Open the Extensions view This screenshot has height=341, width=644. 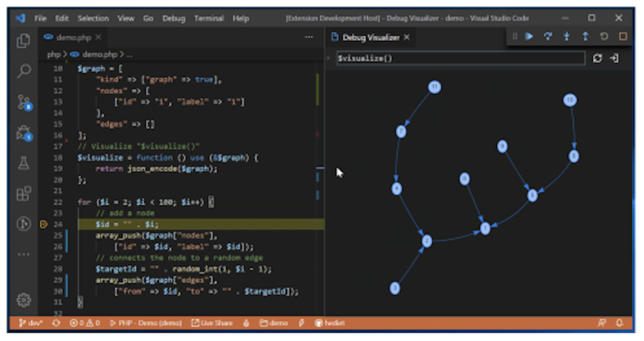pyautogui.click(x=23, y=193)
